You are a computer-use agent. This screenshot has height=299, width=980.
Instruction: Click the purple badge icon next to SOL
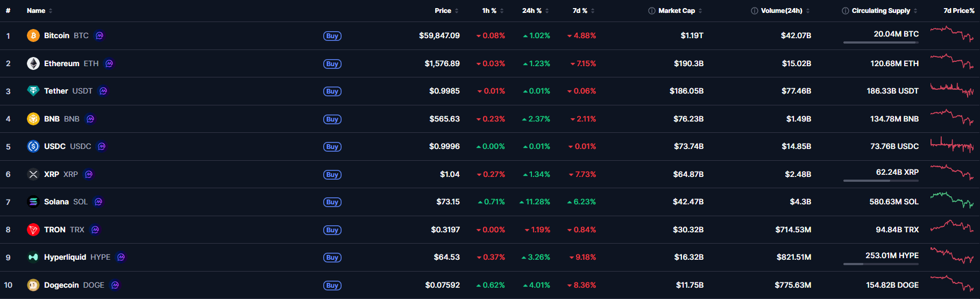tap(98, 202)
